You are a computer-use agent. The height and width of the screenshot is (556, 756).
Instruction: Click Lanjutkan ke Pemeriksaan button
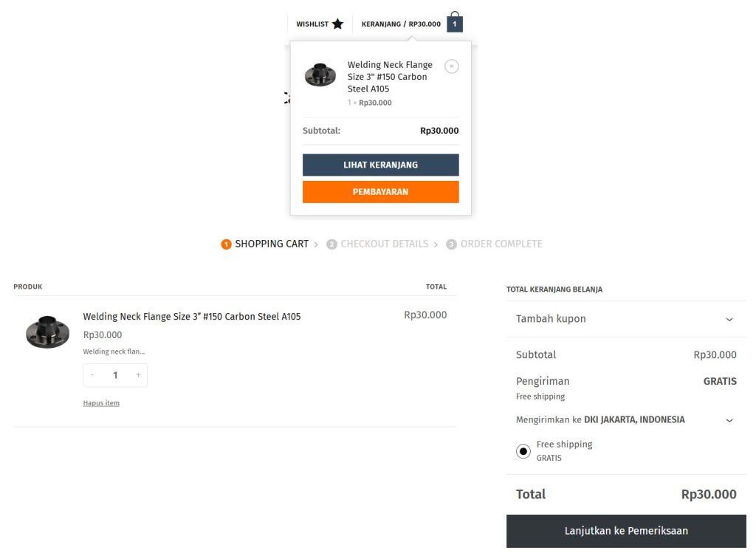[x=626, y=531]
